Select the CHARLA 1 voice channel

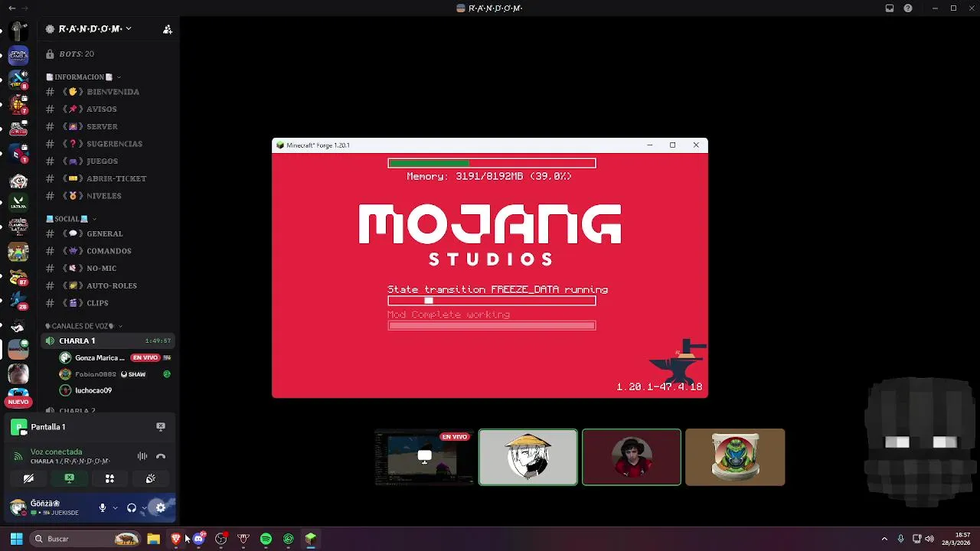click(x=108, y=341)
